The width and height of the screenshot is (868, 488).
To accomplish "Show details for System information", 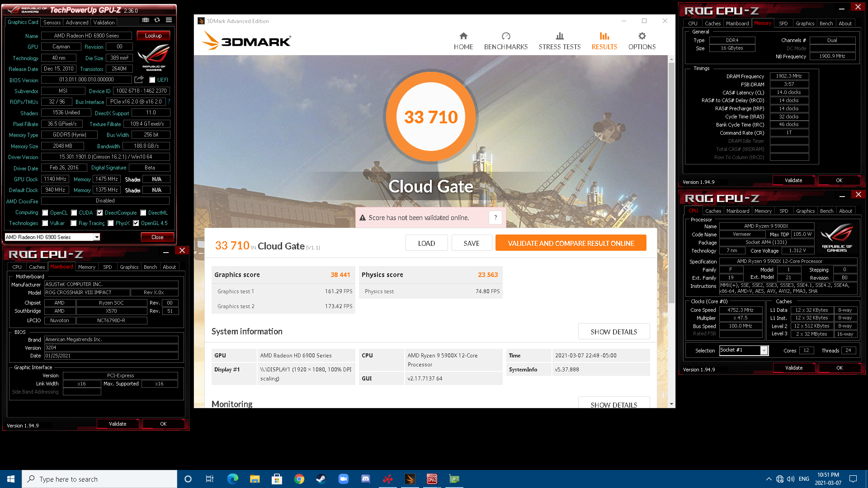I will pos(613,332).
